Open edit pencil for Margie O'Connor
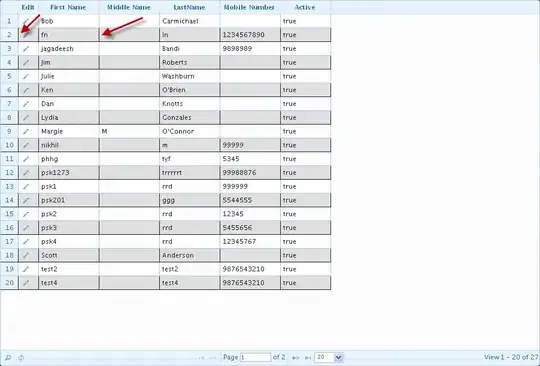540x366 pixels. 26,132
